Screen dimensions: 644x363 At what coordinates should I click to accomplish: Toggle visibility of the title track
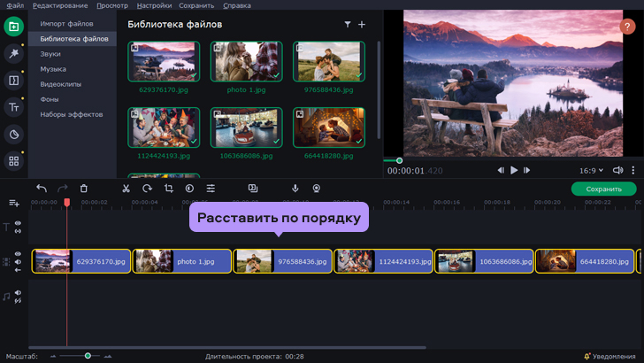click(18, 224)
